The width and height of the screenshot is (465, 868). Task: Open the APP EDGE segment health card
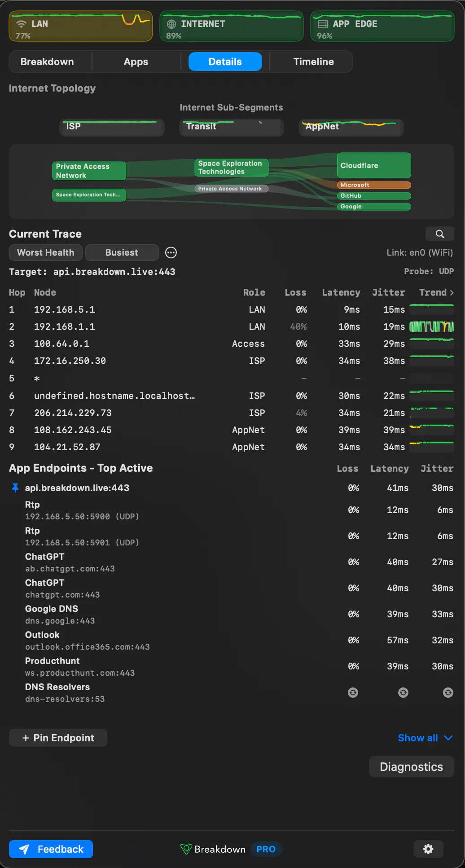(382, 27)
